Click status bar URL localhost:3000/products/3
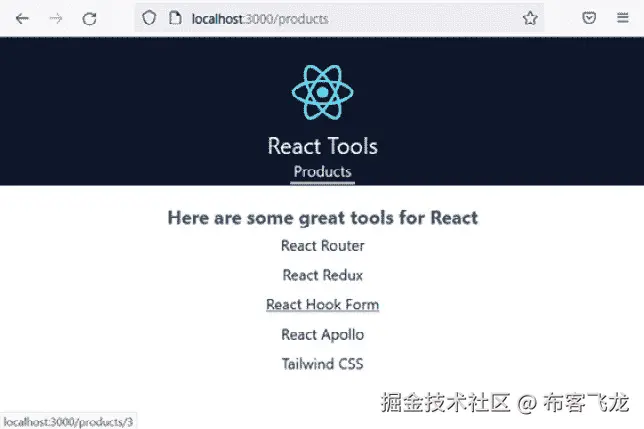 click(68, 422)
